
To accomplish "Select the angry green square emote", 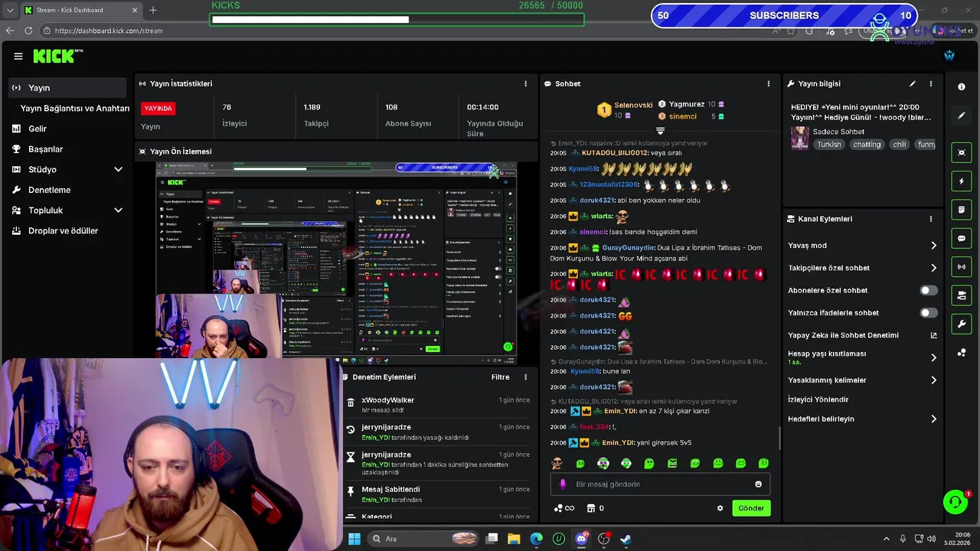I will [672, 463].
